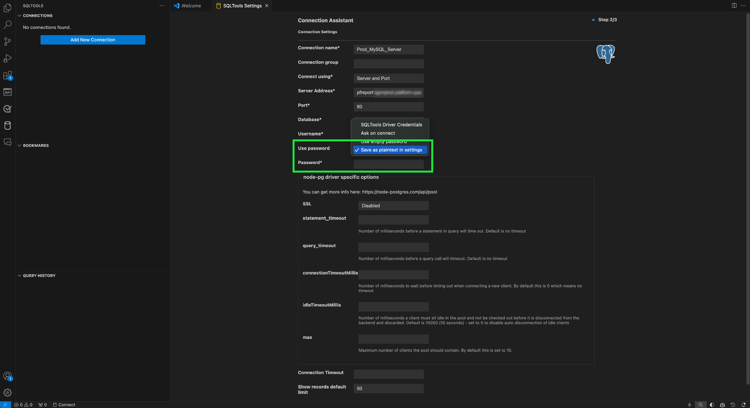
Task: Click the statement_timeout field
Action: (x=393, y=220)
